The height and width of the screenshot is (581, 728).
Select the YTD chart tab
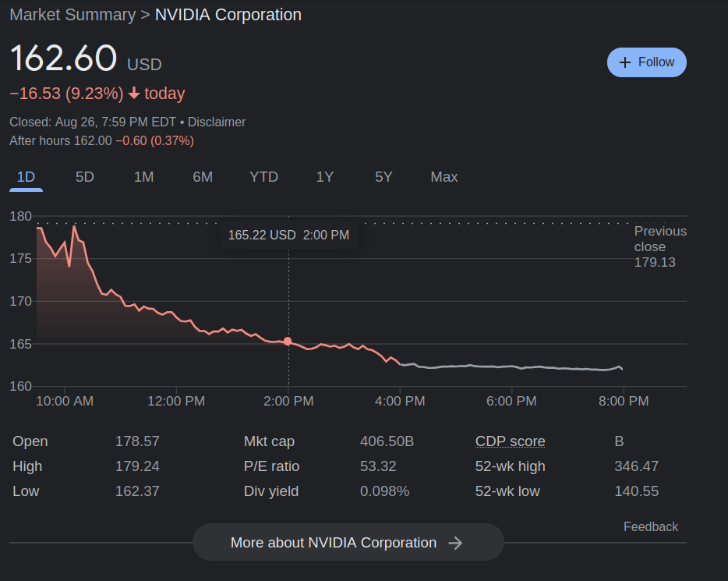pyautogui.click(x=263, y=177)
